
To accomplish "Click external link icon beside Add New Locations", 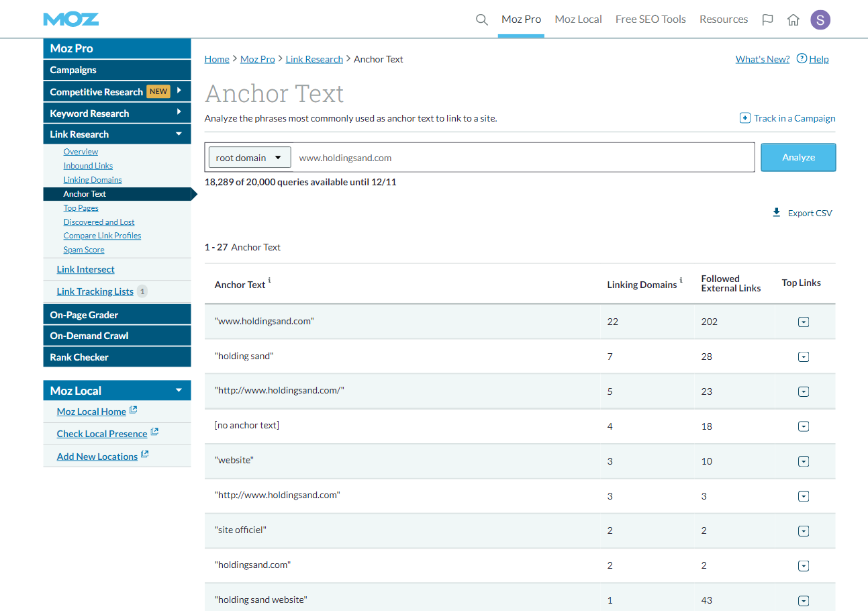I will pyautogui.click(x=144, y=455).
